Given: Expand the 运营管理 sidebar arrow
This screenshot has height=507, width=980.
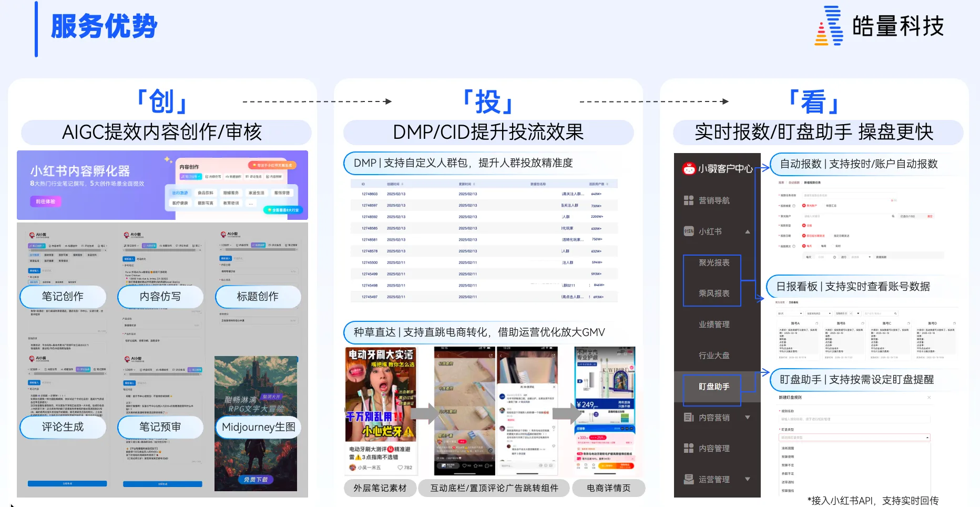Looking at the screenshot, I should [748, 479].
